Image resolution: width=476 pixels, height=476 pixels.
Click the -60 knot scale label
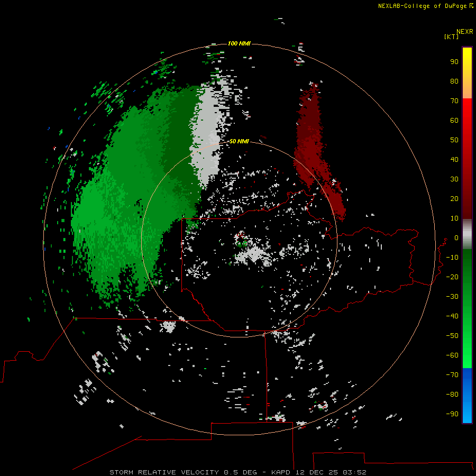point(452,355)
